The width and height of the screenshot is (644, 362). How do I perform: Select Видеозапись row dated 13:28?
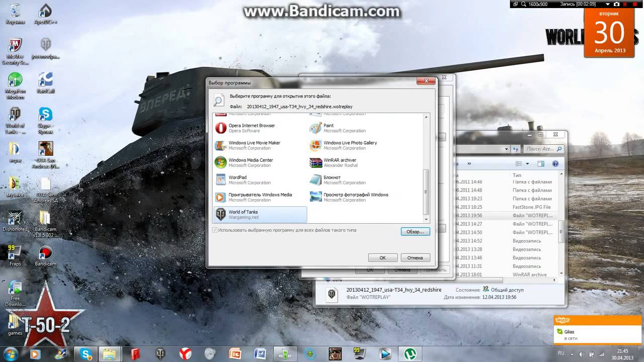(506, 249)
